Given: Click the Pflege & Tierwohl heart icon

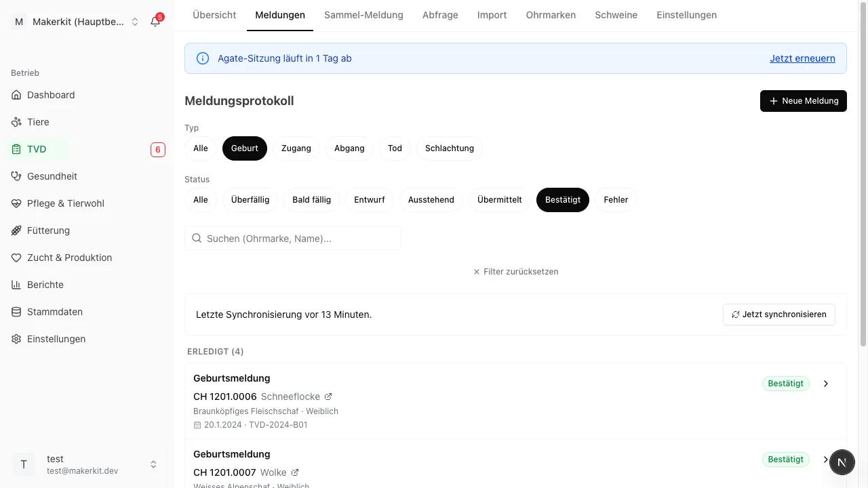Looking at the screenshot, I should [x=16, y=203].
